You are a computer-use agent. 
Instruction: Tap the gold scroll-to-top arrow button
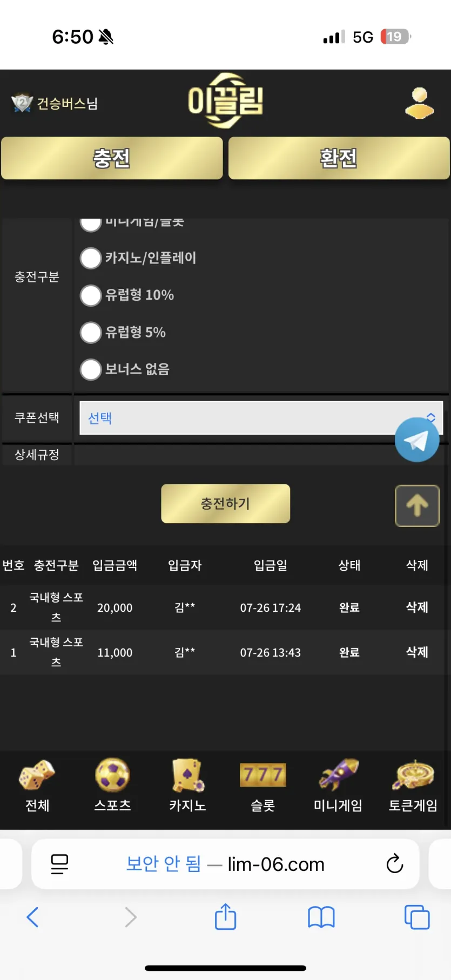click(x=417, y=506)
